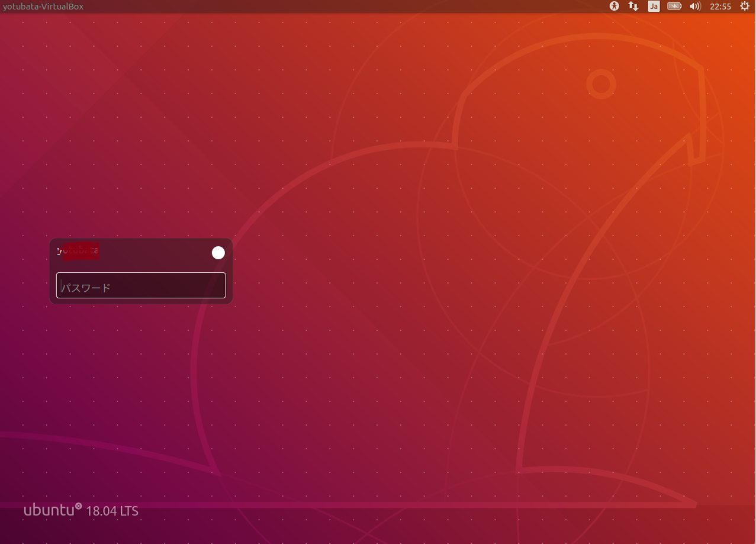This screenshot has height=544, width=756.
Task: Open the network connection indicator
Action: coord(633,7)
